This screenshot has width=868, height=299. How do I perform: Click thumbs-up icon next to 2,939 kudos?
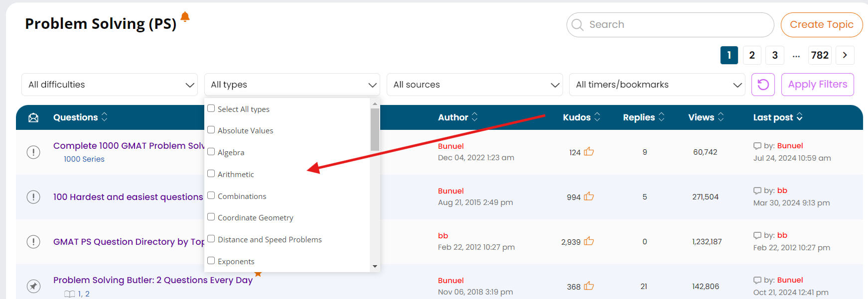tap(589, 241)
